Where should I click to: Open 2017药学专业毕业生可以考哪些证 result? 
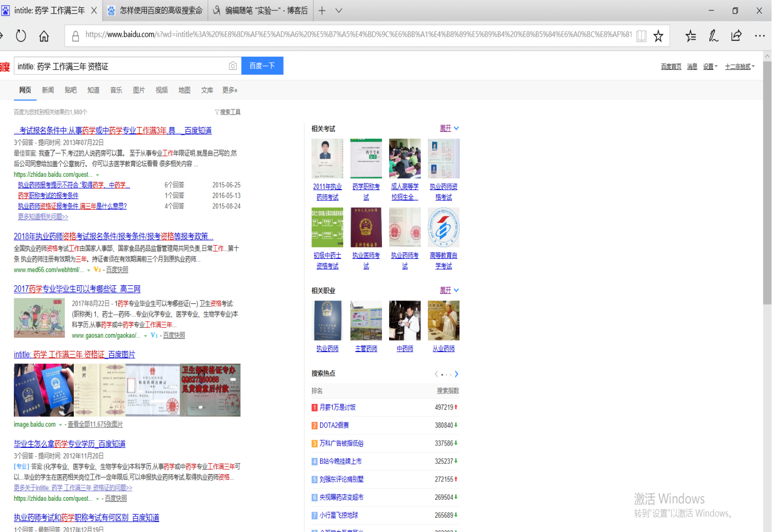[x=77, y=289]
